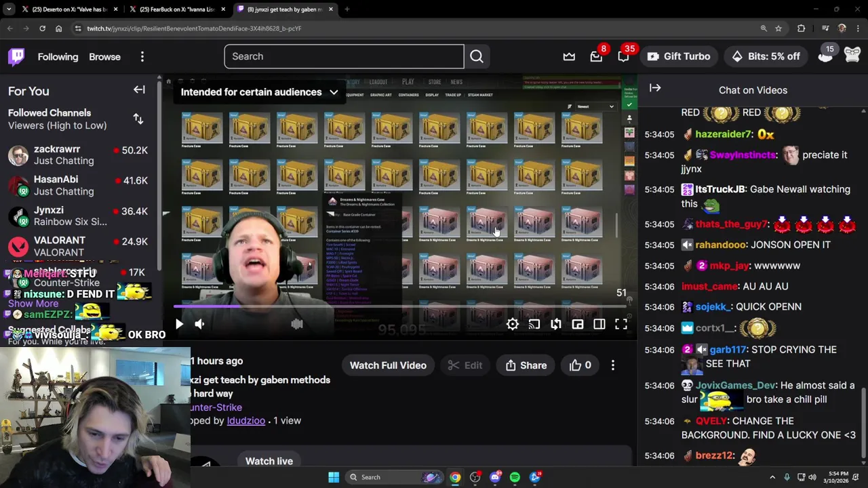Click into the Twitch Search field
The height and width of the screenshot is (488, 868).
[x=344, y=56]
